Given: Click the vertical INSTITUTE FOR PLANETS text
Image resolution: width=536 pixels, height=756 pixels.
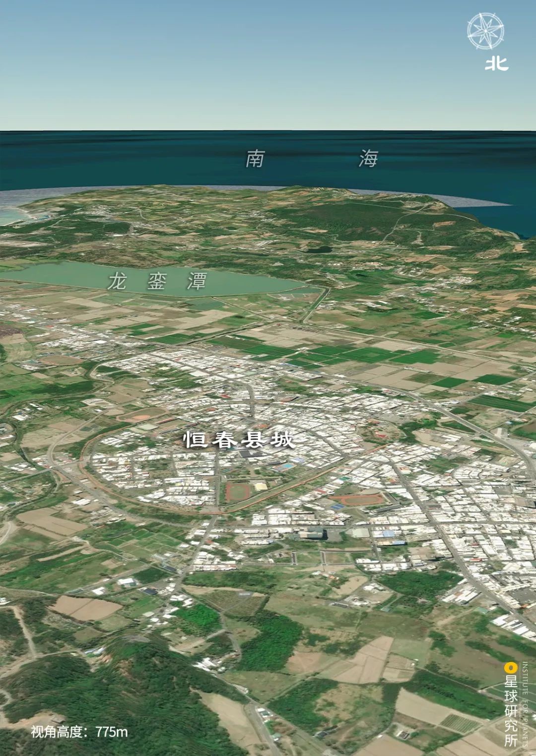Looking at the screenshot, I should 525,705.
